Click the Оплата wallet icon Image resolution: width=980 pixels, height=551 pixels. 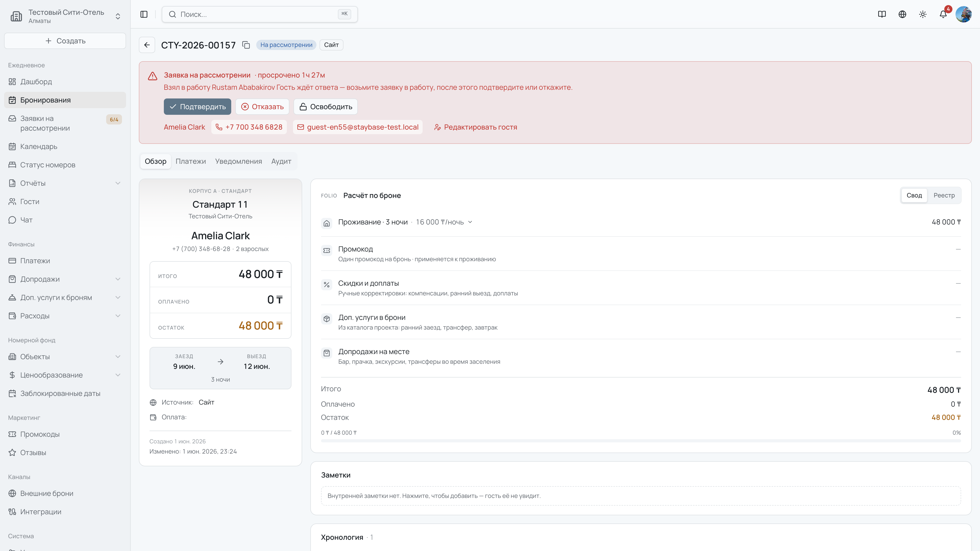[153, 417]
